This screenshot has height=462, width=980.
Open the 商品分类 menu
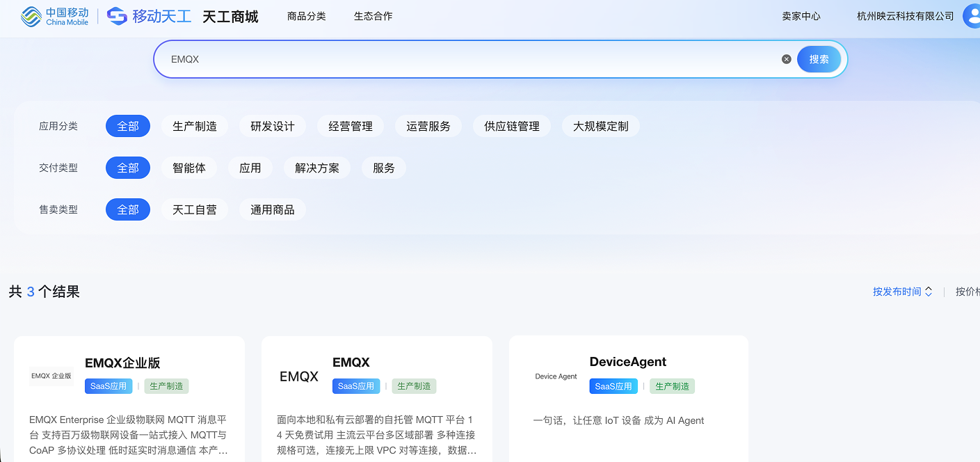(306, 16)
